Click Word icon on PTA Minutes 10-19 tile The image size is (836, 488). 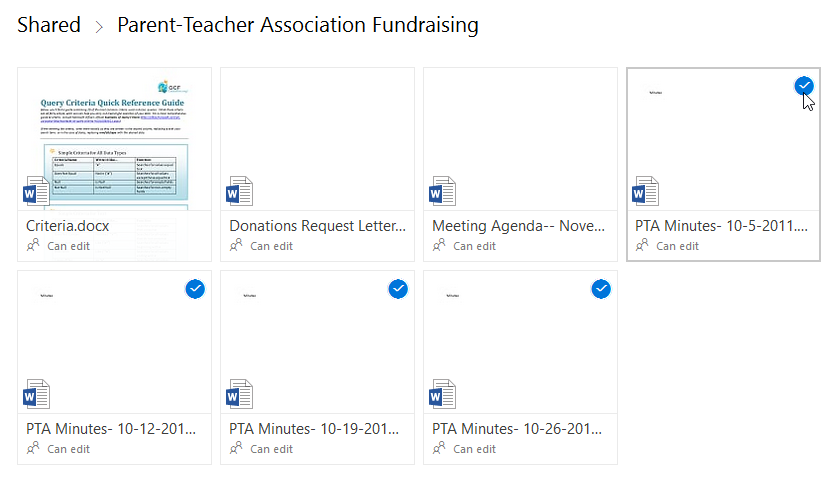[x=238, y=393]
